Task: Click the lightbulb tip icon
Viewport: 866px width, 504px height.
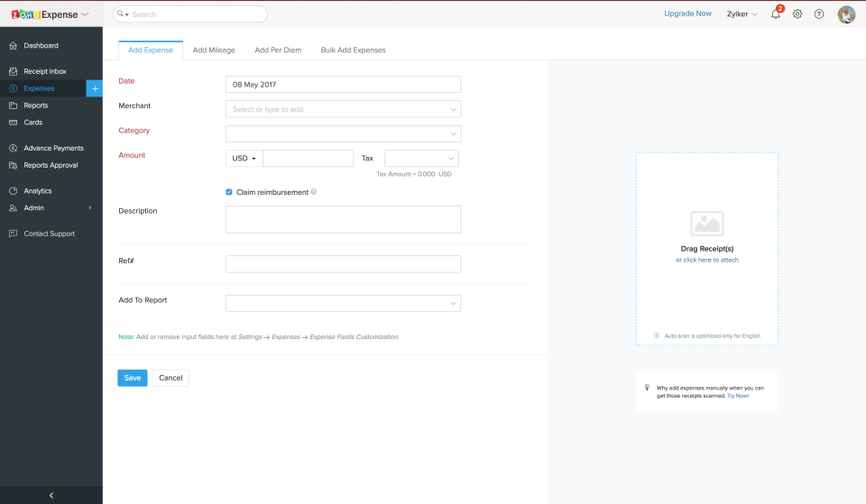Action: tap(648, 388)
